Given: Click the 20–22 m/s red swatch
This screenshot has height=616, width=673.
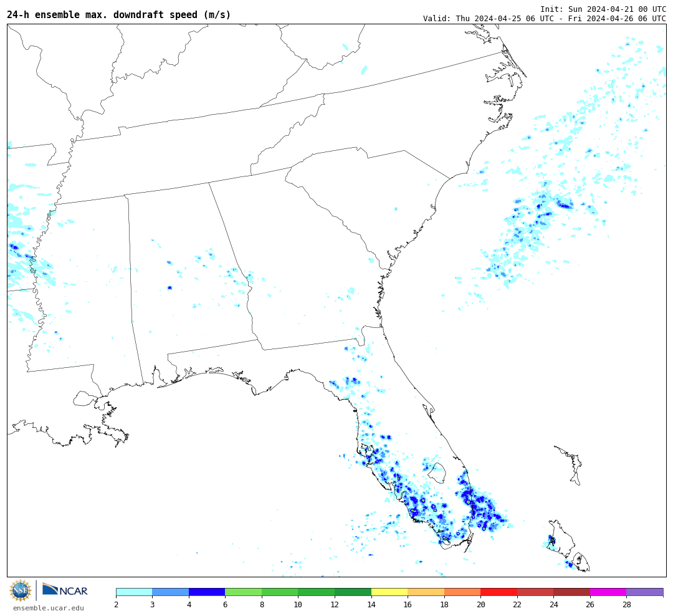Looking at the screenshot, I should (499, 592).
